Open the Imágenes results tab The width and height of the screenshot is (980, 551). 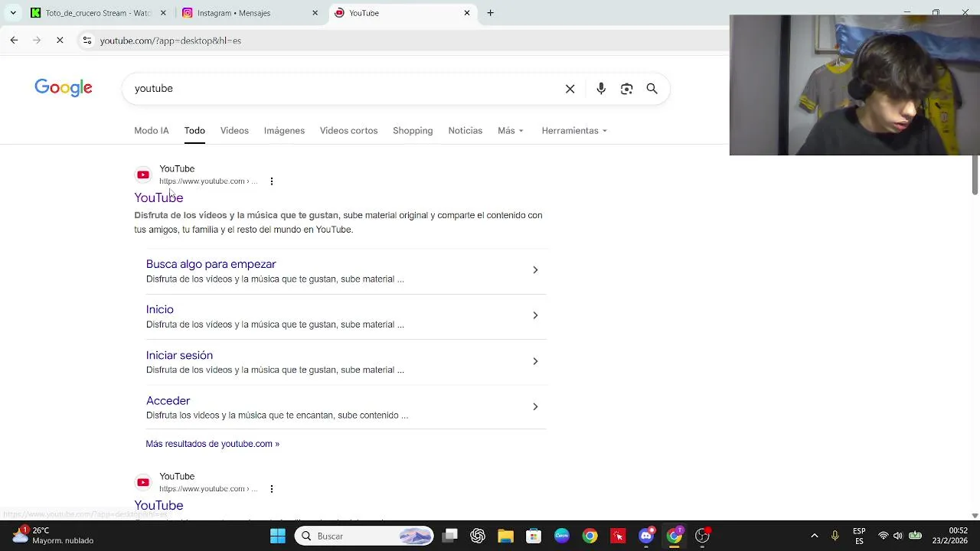tap(284, 131)
